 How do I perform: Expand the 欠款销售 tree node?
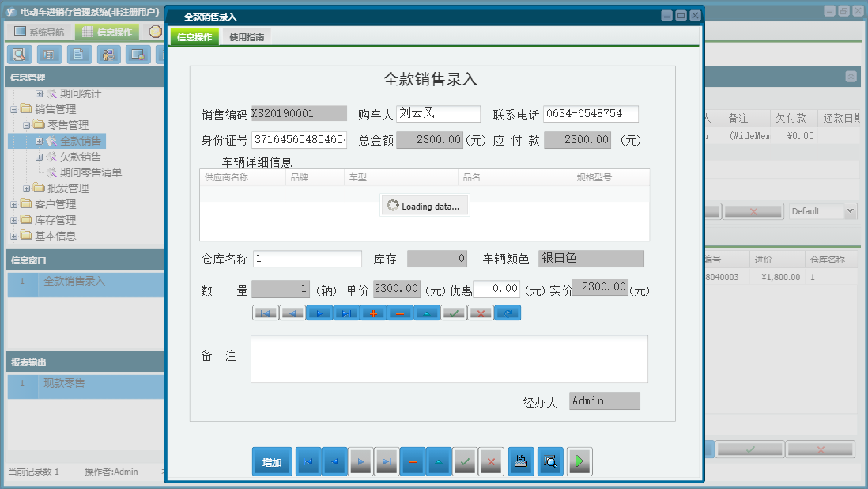point(39,157)
